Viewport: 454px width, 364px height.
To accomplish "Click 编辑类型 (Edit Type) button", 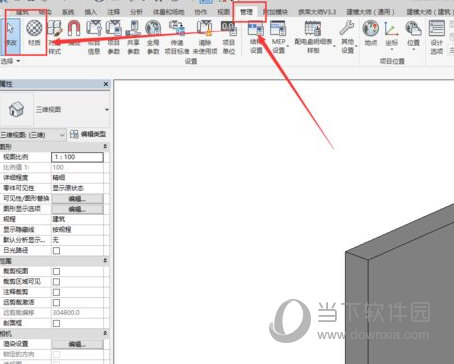I will coord(88,134).
